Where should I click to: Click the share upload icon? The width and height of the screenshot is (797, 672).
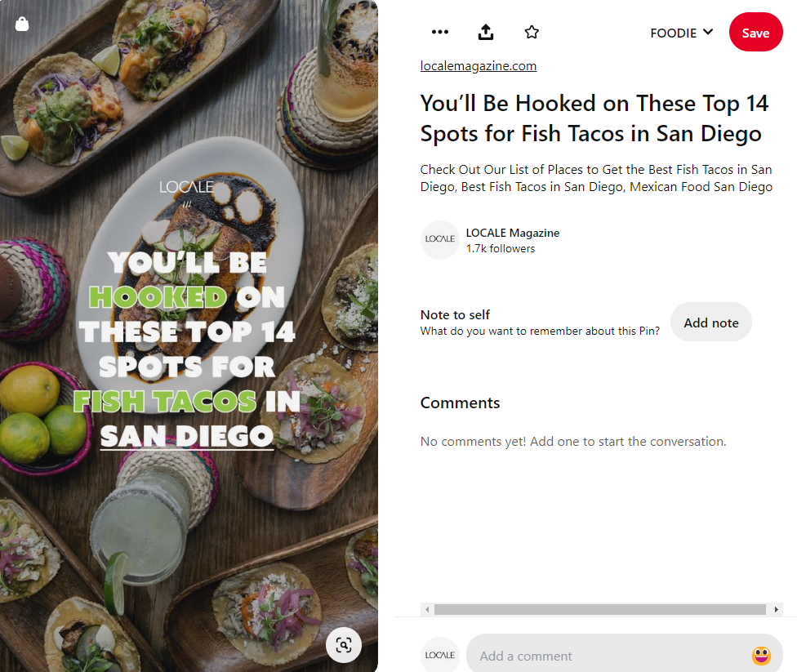tap(486, 32)
